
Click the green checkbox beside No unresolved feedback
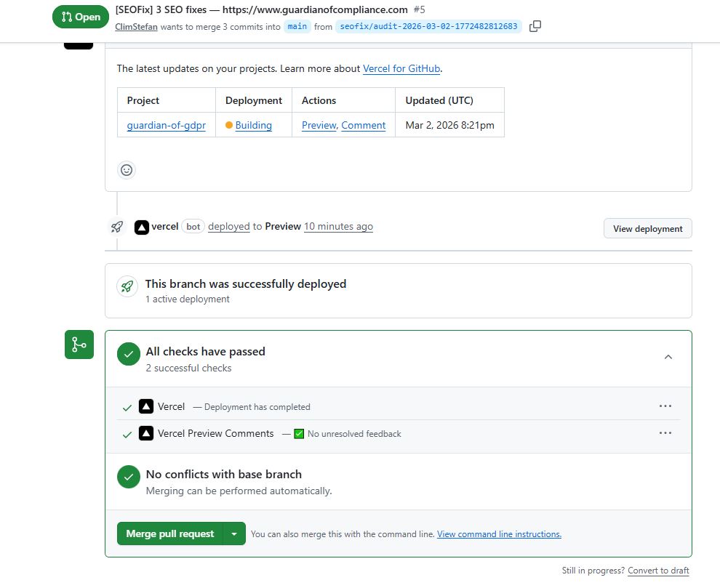pos(299,434)
